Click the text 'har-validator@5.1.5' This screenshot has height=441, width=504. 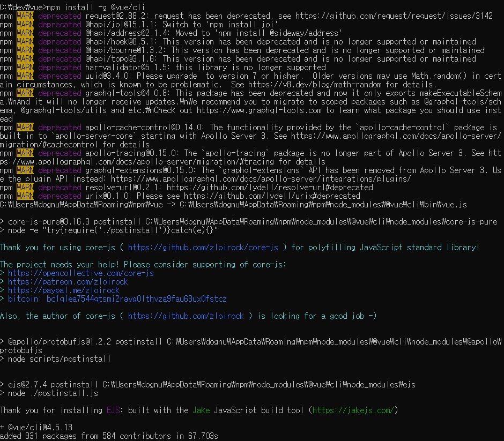point(128,67)
